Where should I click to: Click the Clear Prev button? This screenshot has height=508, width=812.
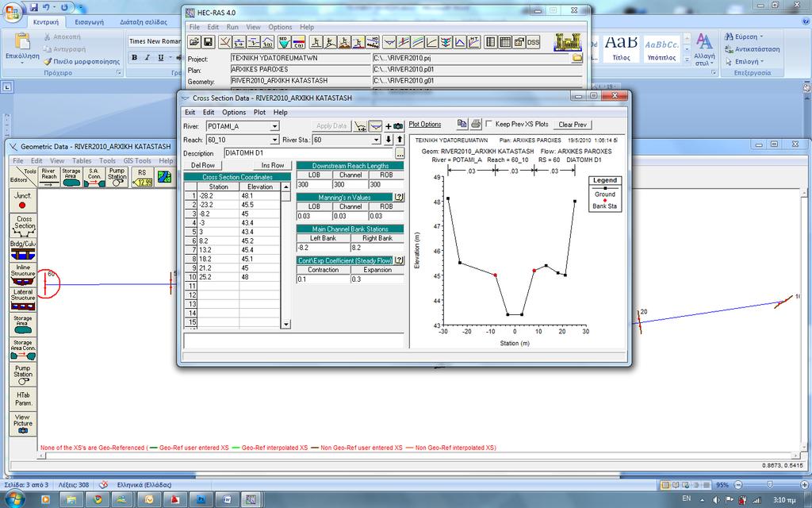(x=573, y=125)
